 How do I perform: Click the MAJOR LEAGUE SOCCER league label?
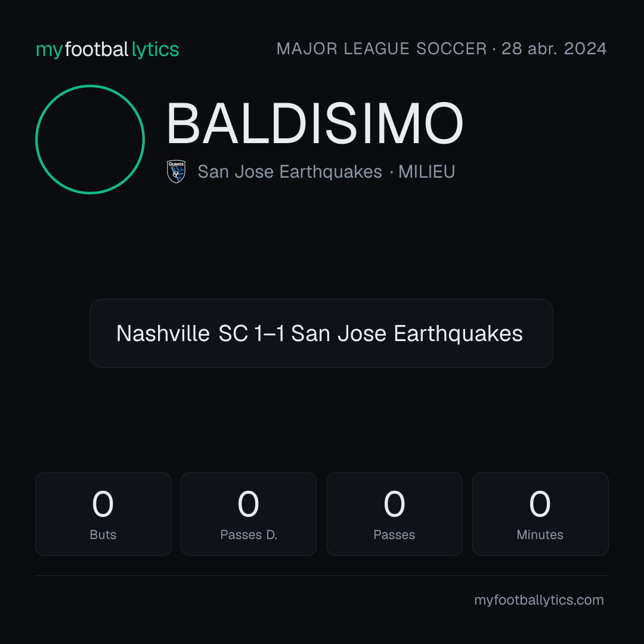[382, 49]
